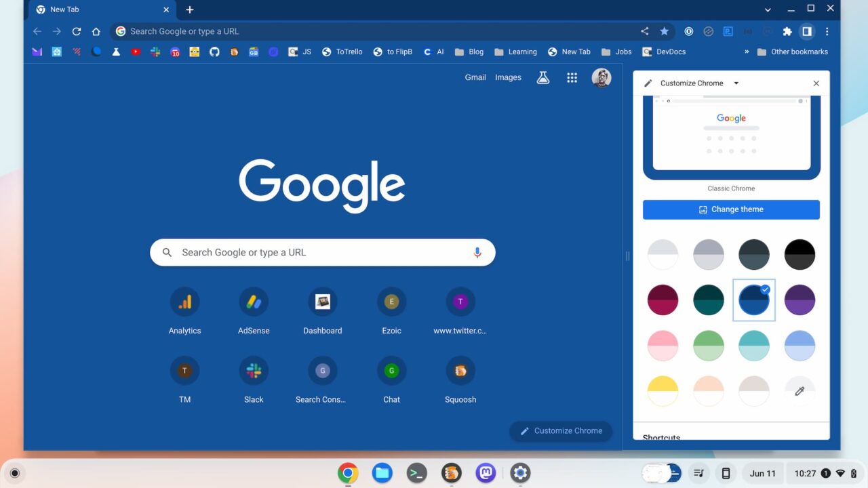Click the back navigation arrow
The width and height of the screenshot is (868, 488).
[x=37, y=31]
